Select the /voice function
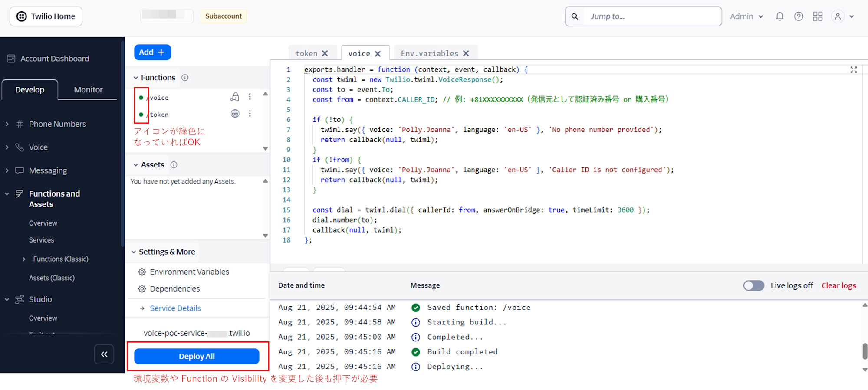The image size is (868, 390). point(158,98)
